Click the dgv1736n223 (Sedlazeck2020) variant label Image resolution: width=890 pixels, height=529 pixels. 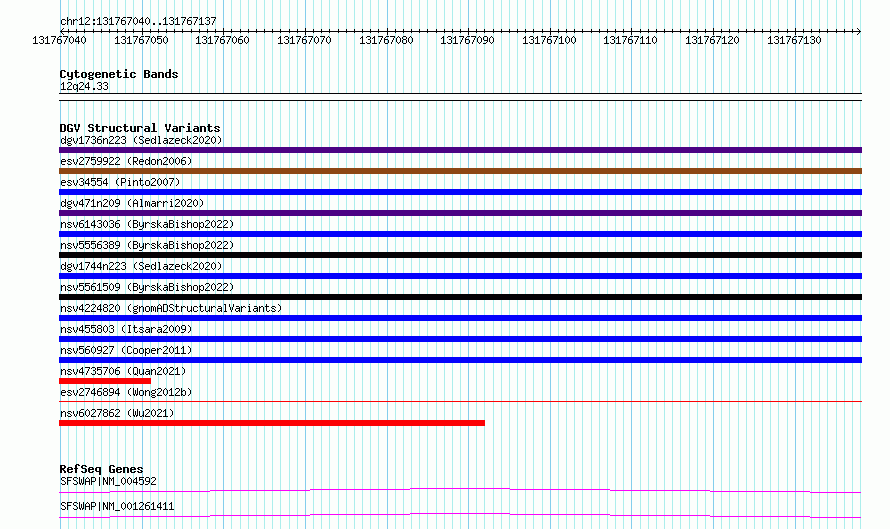pos(141,140)
